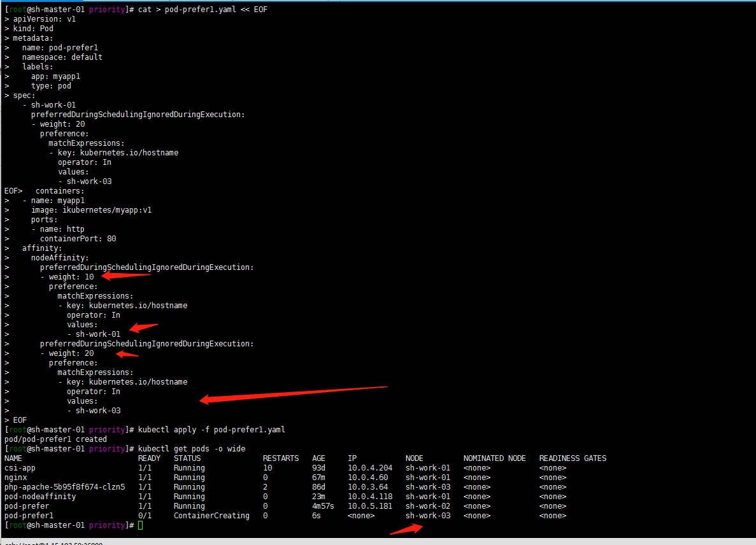The image size is (756, 545).
Task: Click the RESTARTS column header
Action: 281,459
